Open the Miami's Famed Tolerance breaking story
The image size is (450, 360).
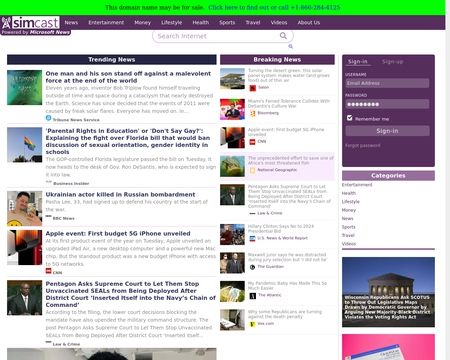[289, 103]
